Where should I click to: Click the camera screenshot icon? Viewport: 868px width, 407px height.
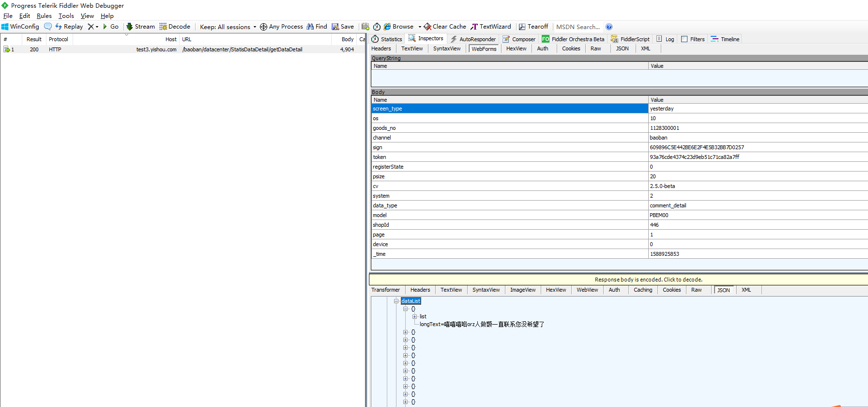click(x=365, y=27)
